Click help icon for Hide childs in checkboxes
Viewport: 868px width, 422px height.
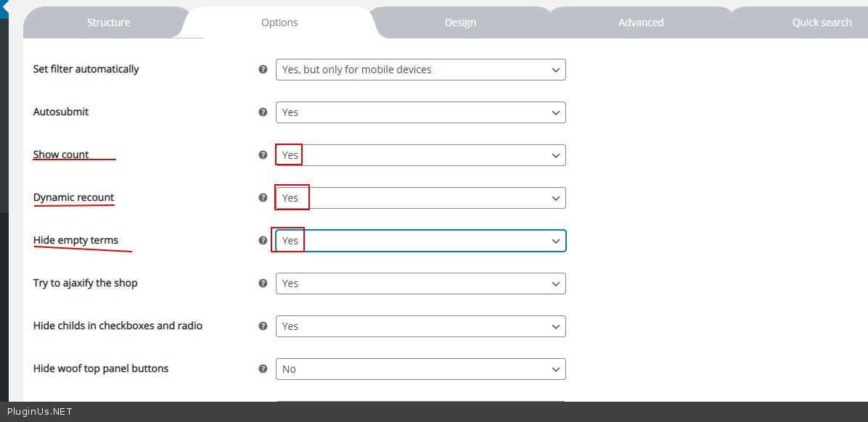[x=263, y=326]
